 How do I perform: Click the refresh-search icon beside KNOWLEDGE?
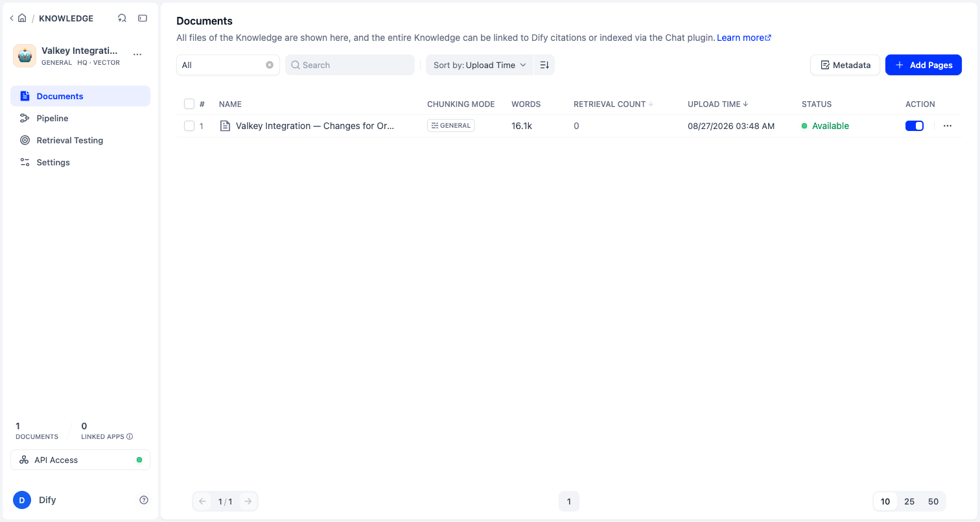tap(122, 18)
